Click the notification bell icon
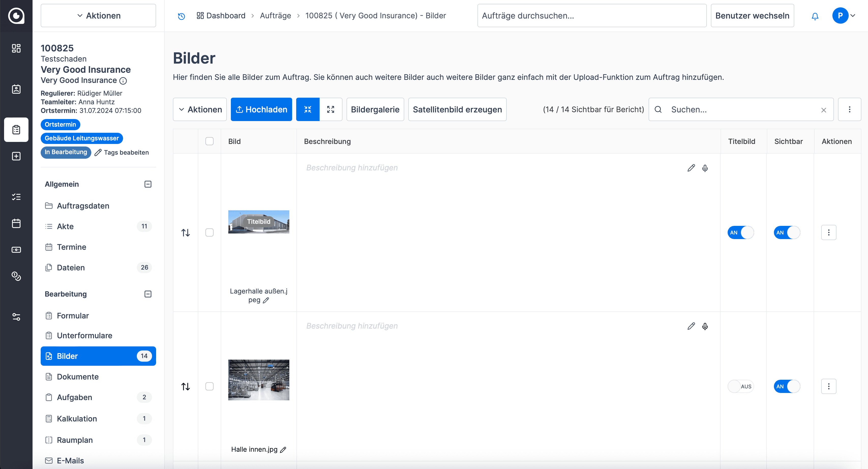The height and width of the screenshot is (469, 868). tap(815, 16)
